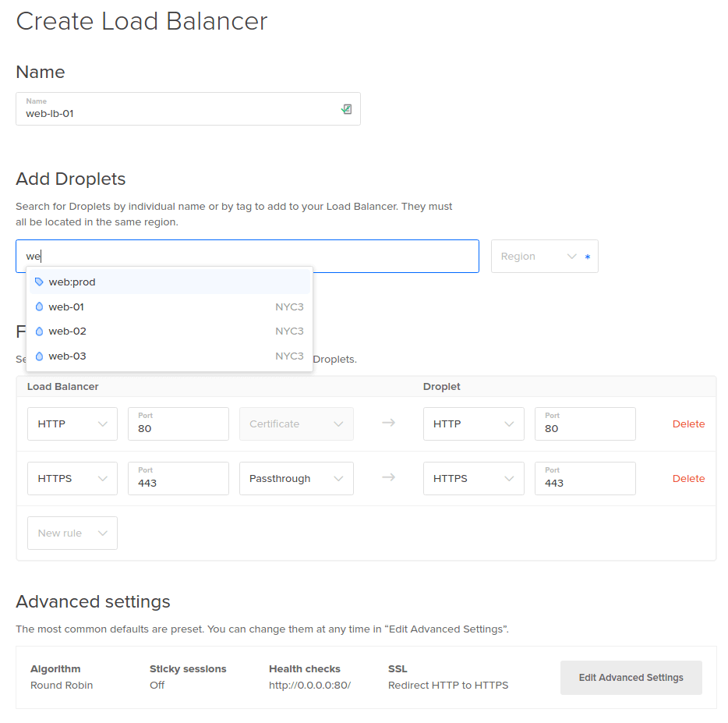728x723 pixels.
Task: Click the Edit Advanced Settings button
Action: [x=631, y=677]
